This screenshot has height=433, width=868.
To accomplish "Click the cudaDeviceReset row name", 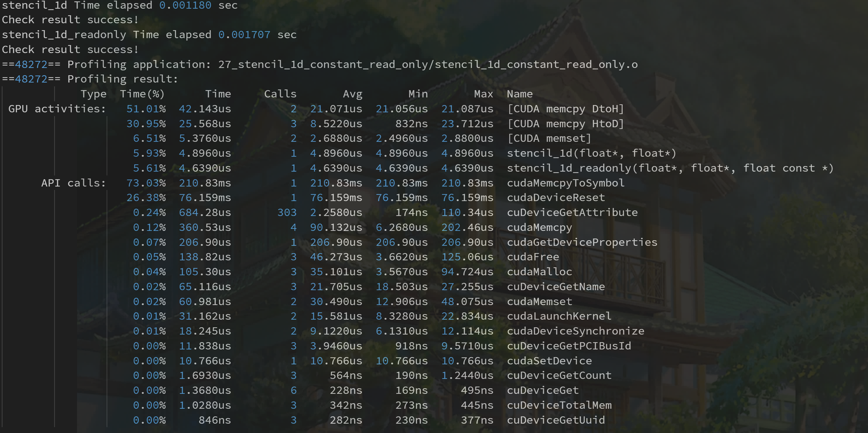I will click(x=556, y=198).
